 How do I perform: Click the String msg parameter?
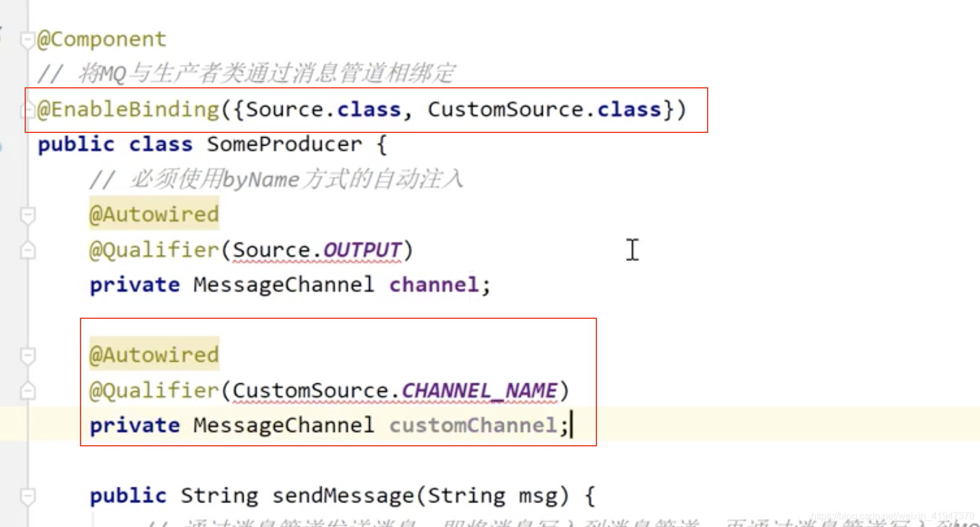(494, 496)
